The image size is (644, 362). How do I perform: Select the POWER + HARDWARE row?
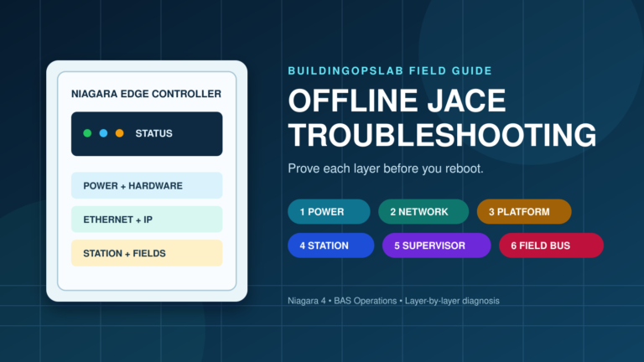pos(147,185)
